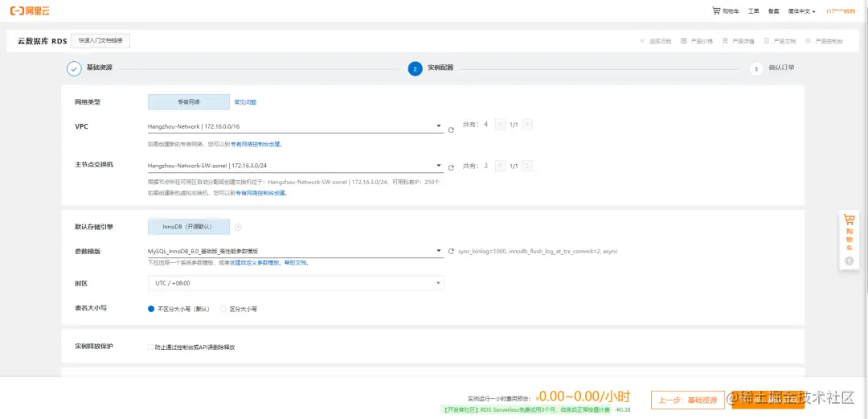Open 常见问题 link beside network type
868x419 pixels.
(245, 102)
